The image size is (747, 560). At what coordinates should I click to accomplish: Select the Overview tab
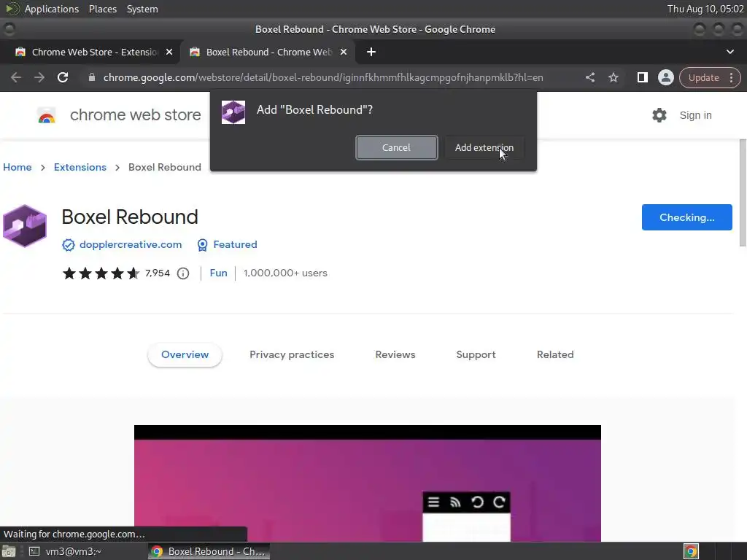point(185,355)
